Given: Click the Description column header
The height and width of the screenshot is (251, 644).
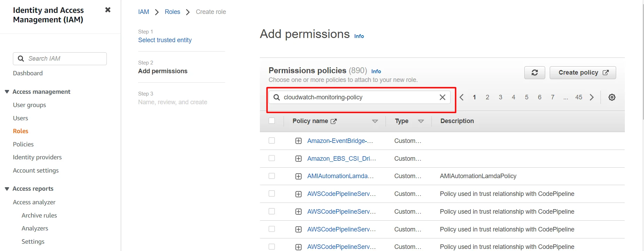Looking at the screenshot, I should pos(457,121).
